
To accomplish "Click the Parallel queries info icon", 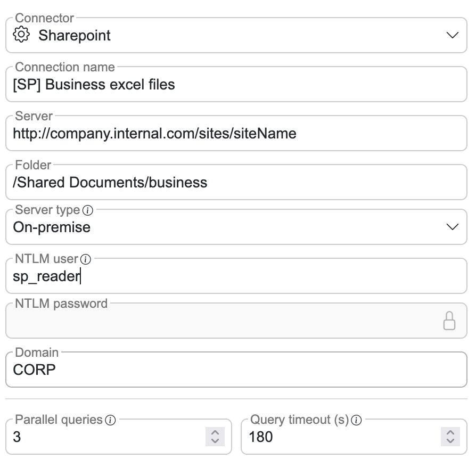I will (110, 420).
